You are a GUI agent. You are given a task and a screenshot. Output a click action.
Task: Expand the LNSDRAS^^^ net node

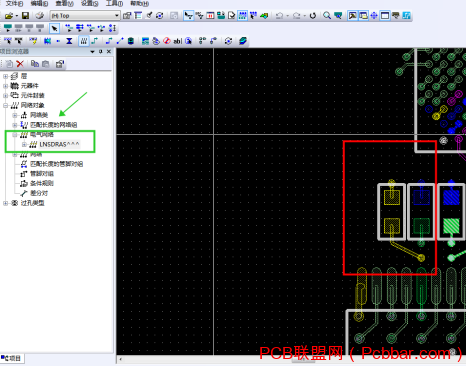[24, 144]
